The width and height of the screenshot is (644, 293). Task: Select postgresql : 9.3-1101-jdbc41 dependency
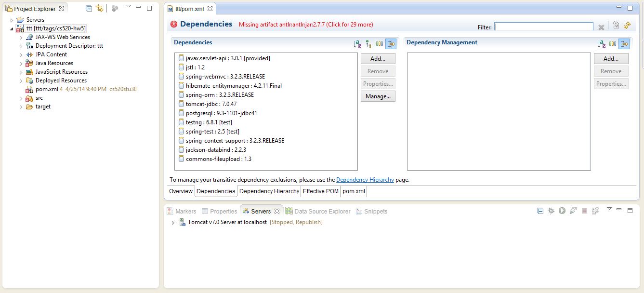pyautogui.click(x=217, y=113)
